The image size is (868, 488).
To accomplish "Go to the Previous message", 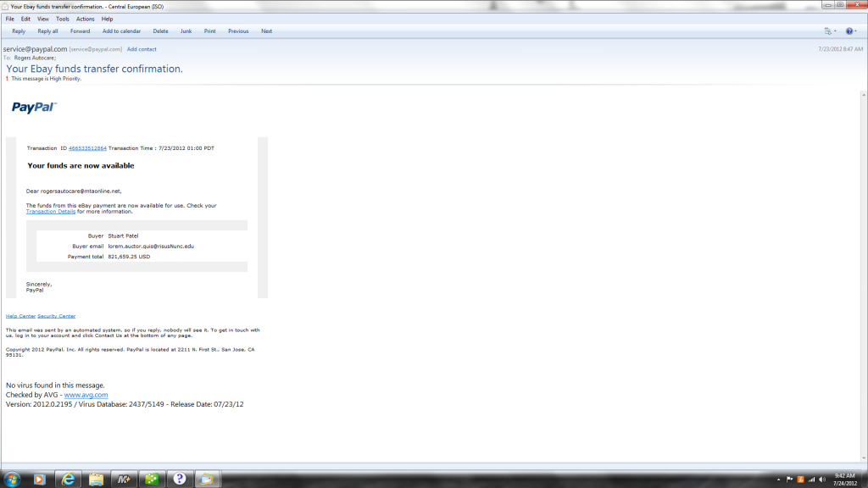I will pyautogui.click(x=238, y=31).
